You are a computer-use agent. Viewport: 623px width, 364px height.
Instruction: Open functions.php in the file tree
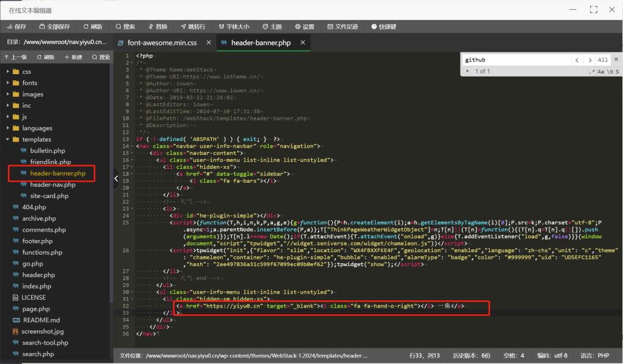42,252
